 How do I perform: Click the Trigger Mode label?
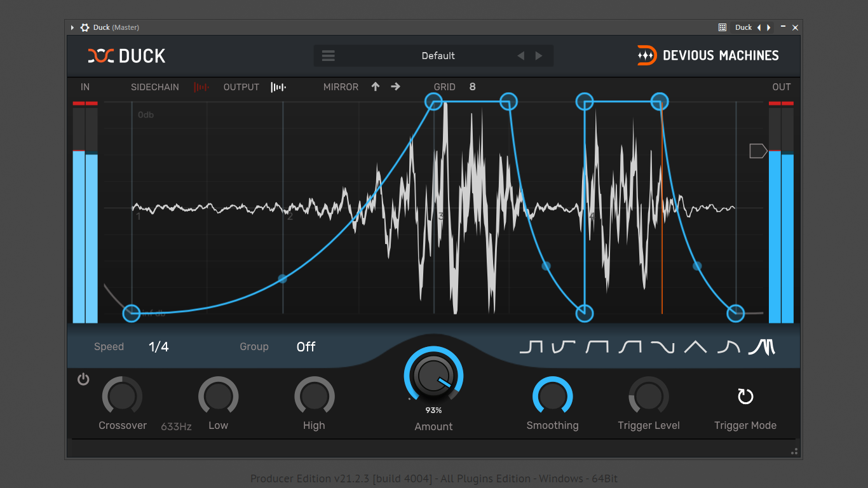click(x=745, y=426)
